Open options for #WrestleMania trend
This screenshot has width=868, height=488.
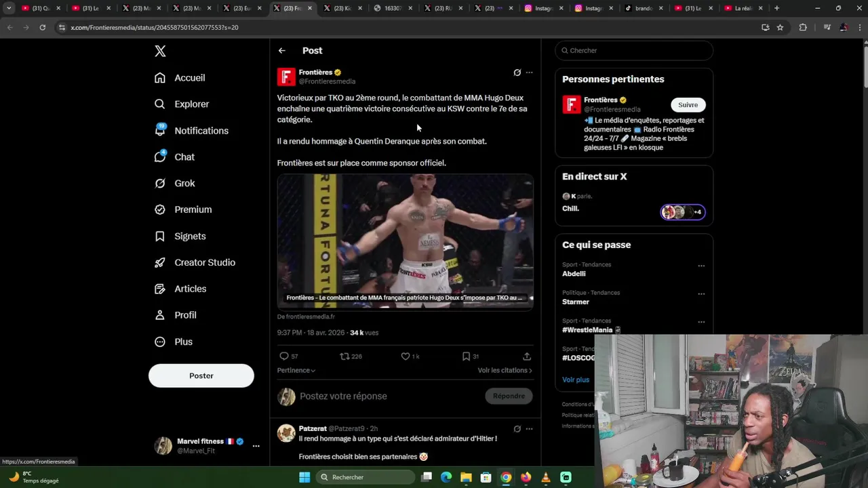(701, 322)
